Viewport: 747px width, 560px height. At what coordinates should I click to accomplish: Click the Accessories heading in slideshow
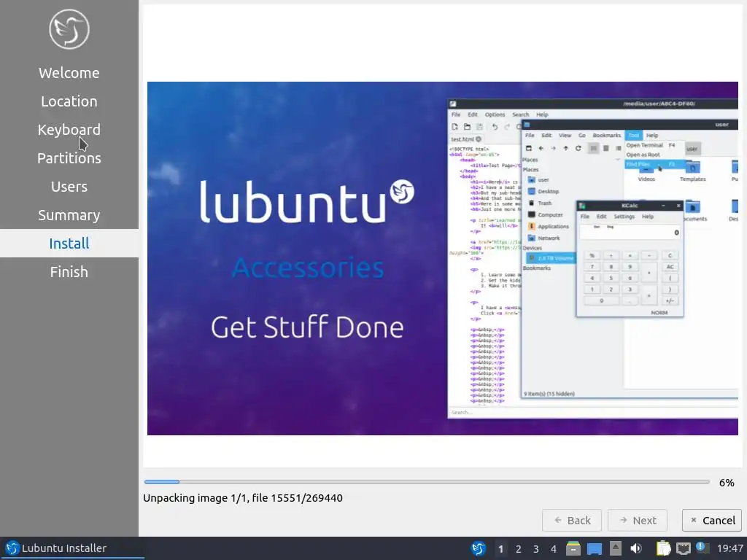[308, 268]
